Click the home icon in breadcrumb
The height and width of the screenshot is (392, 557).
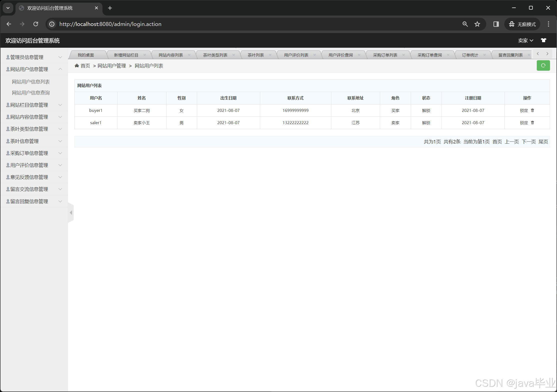(x=77, y=65)
